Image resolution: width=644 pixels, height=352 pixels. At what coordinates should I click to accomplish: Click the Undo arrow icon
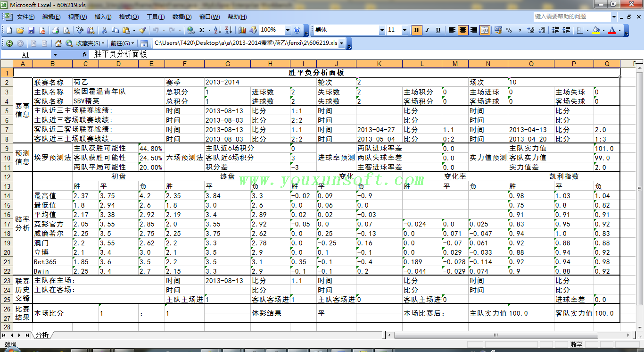click(156, 30)
